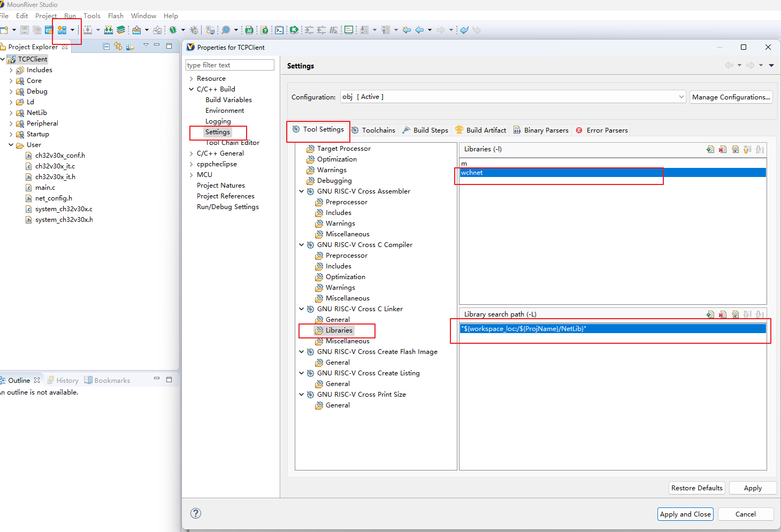Open the Error Parsers tab
Screen dimensions: 781x532
pos(602,130)
